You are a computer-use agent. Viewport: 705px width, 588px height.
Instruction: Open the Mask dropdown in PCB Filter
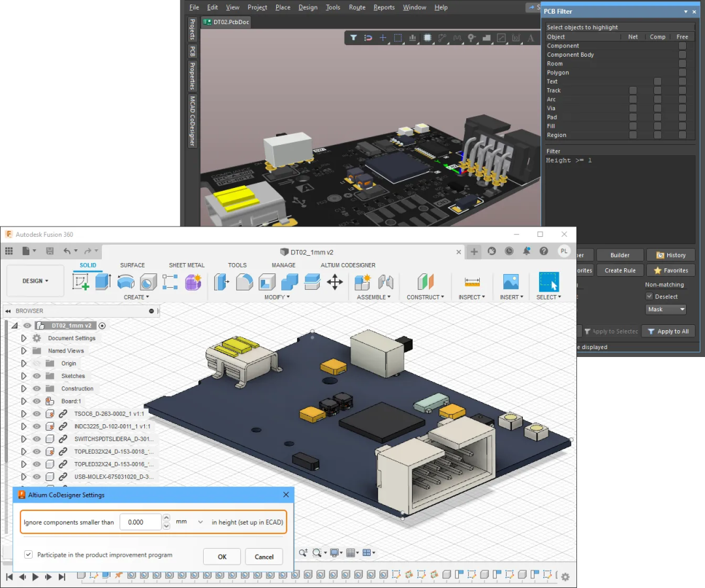tap(666, 309)
